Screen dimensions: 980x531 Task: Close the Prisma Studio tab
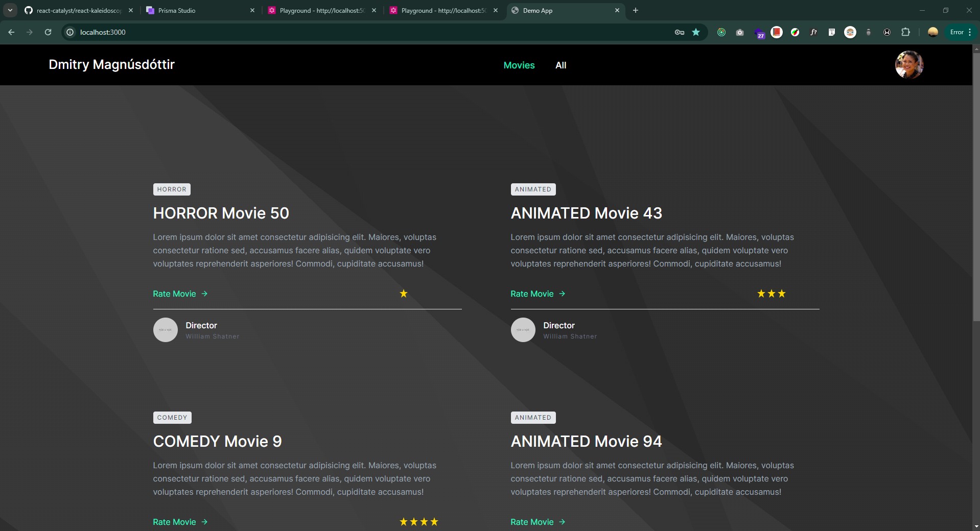pyautogui.click(x=252, y=10)
